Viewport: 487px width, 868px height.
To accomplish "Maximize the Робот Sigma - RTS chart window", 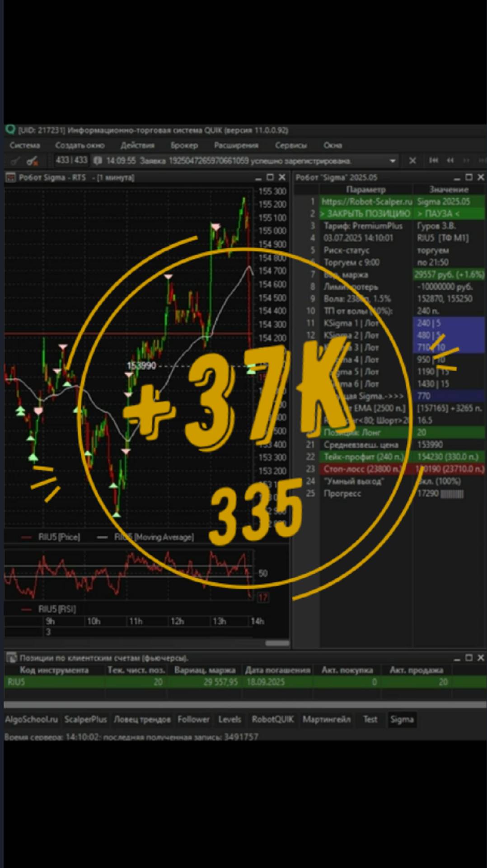I will [x=270, y=177].
